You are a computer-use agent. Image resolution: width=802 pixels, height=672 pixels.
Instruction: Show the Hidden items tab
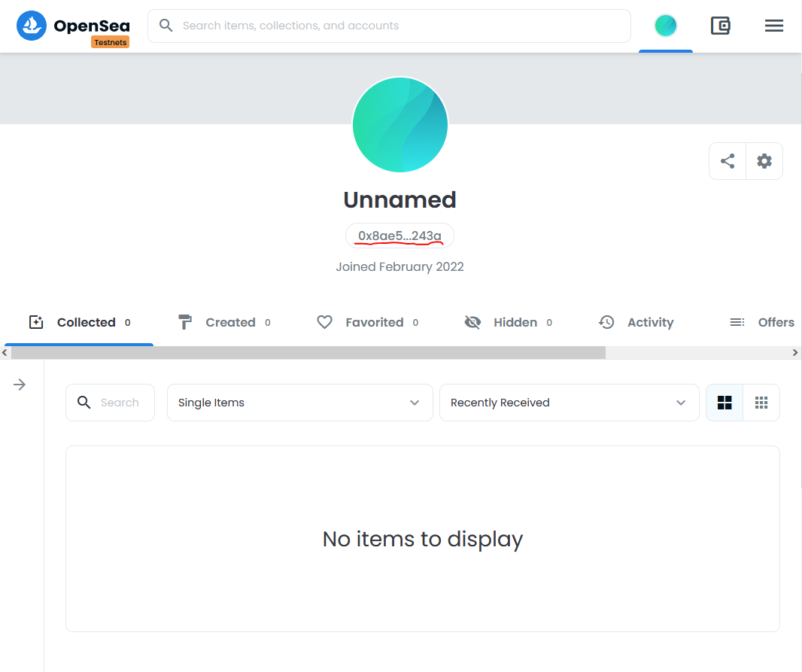pos(508,322)
